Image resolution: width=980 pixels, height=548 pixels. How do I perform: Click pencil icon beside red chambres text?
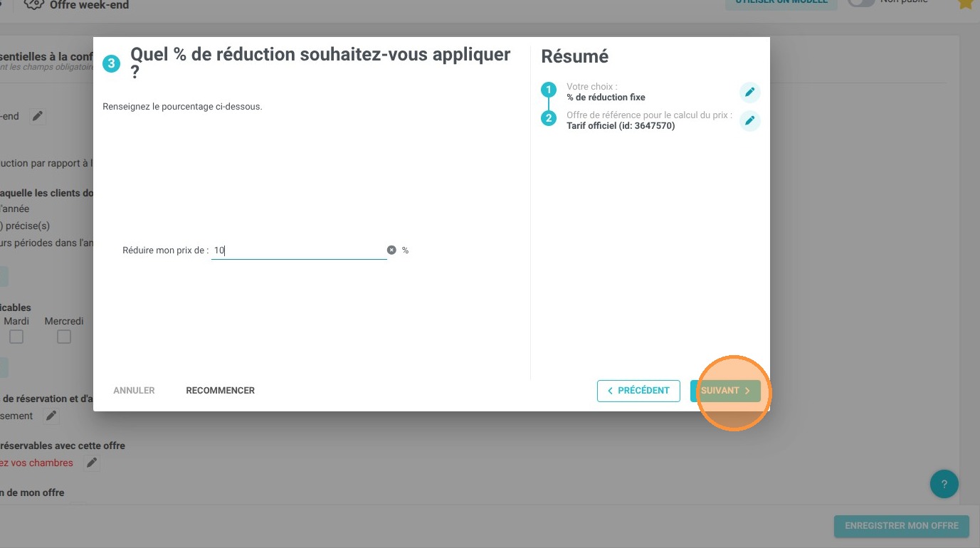click(91, 463)
